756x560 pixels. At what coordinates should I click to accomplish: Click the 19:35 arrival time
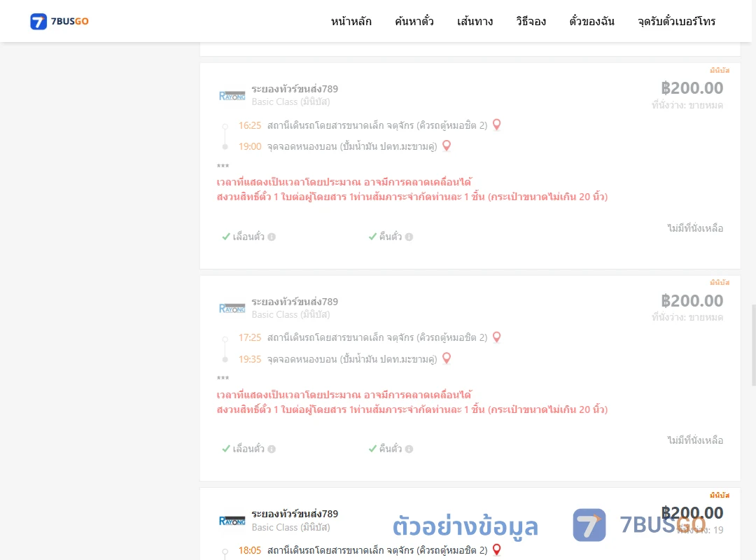pos(250,359)
